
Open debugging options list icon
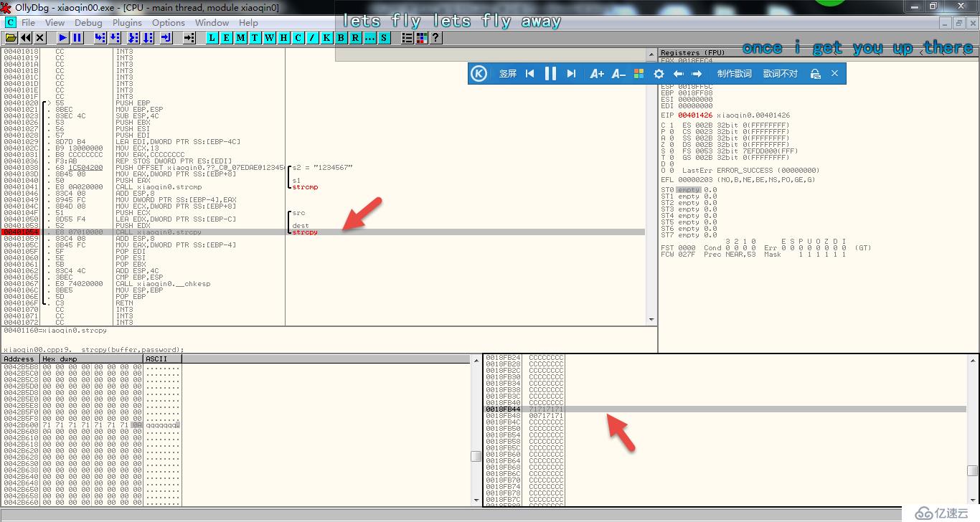[x=407, y=37]
